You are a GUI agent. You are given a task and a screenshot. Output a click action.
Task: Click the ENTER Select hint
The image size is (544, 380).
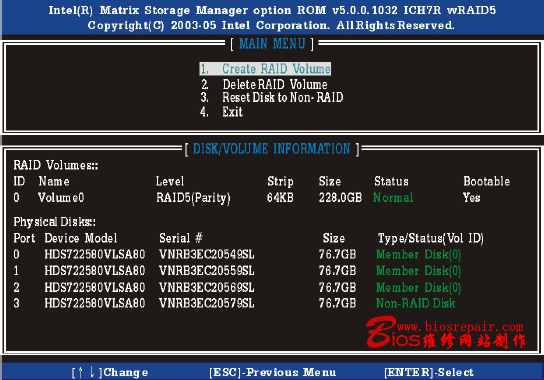coord(429,372)
